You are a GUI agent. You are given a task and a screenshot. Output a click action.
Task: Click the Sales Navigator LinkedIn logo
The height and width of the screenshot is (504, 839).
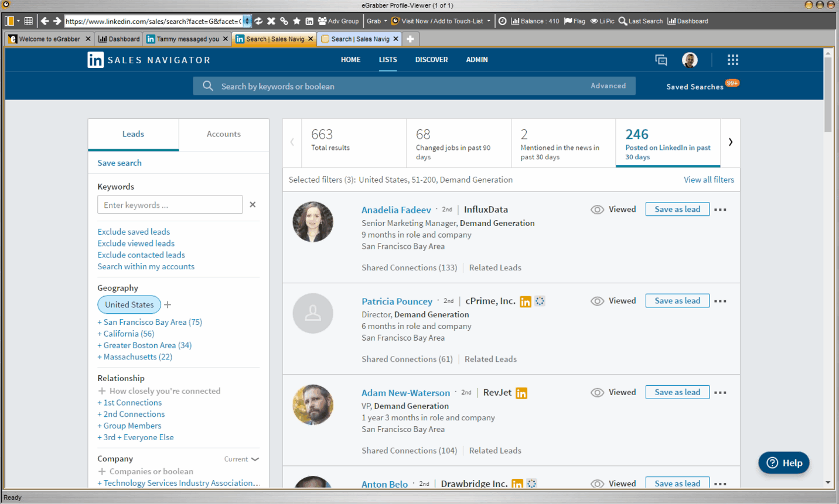(x=96, y=60)
